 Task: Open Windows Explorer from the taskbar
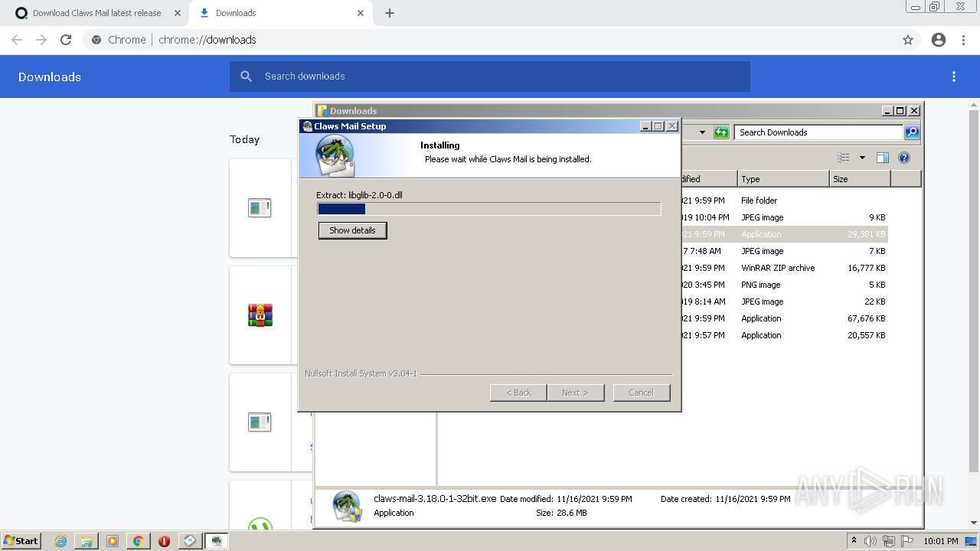(x=87, y=541)
